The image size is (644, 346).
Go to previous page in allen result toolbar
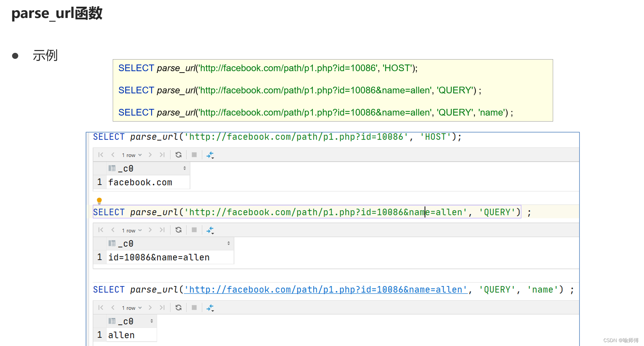click(x=113, y=308)
